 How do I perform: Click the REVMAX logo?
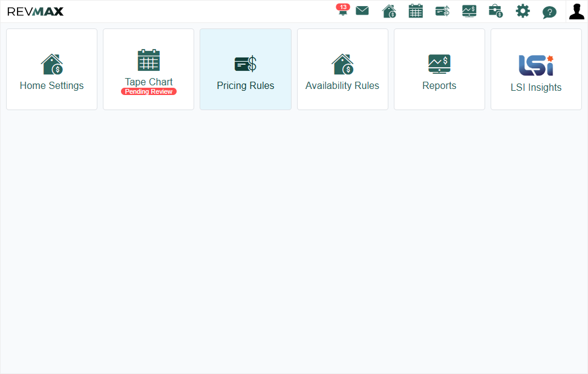[x=35, y=11]
